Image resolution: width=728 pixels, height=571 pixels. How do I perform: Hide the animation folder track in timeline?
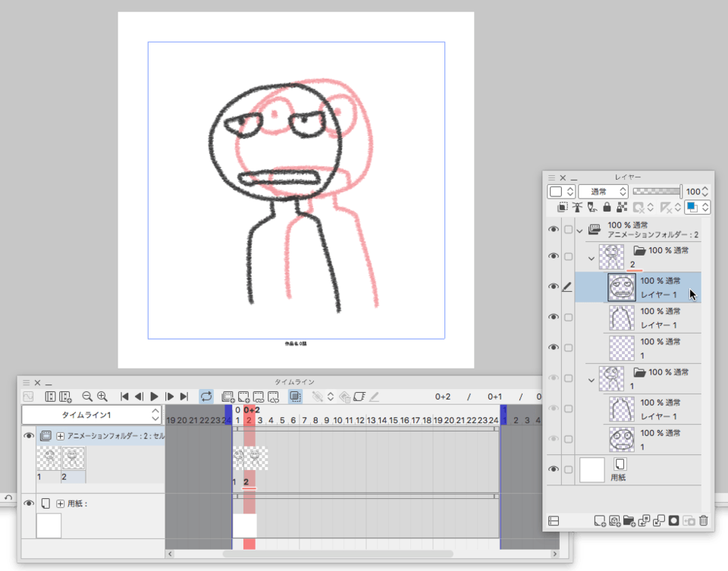[29, 435]
